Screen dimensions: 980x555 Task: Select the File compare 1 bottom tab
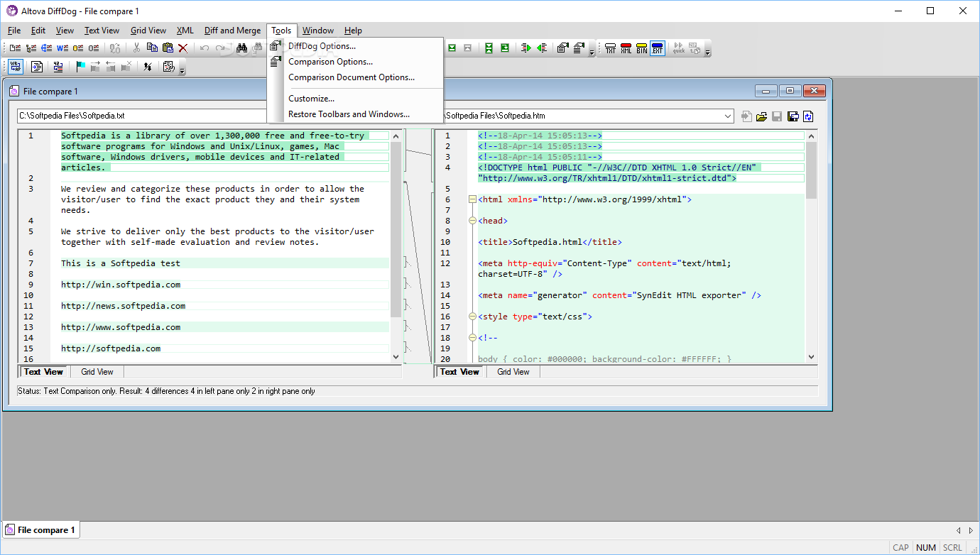(x=41, y=530)
